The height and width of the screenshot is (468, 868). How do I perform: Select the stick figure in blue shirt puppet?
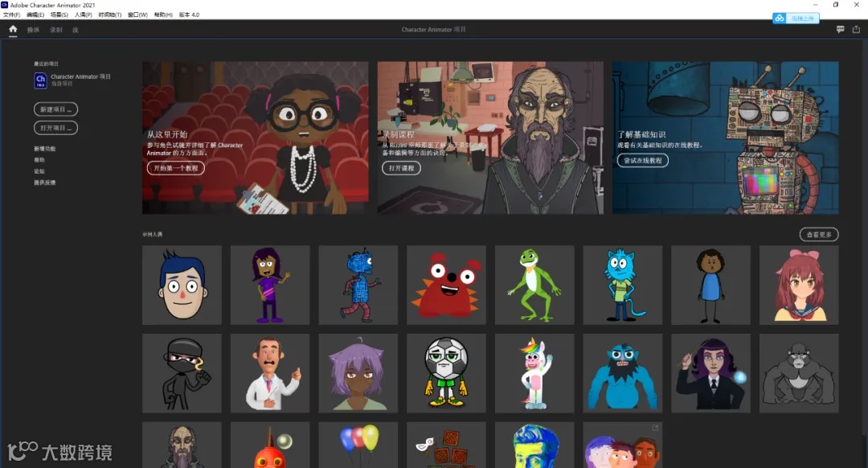(710, 285)
